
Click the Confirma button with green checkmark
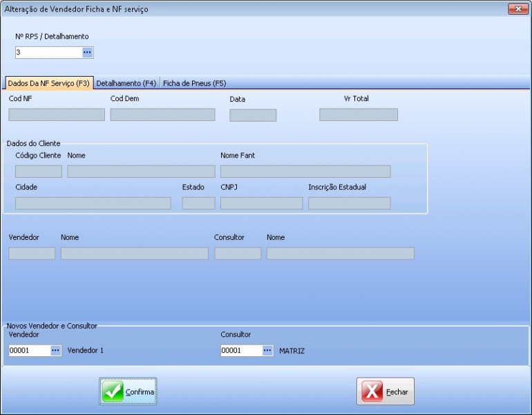tap(128, 391)
